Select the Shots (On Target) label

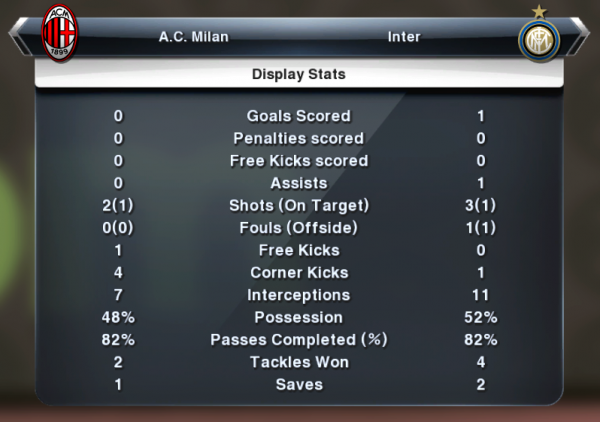[299, 205]
